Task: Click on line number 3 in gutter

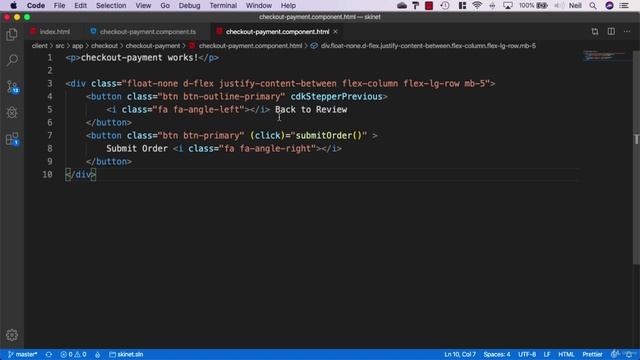Action: coord(49,83)
